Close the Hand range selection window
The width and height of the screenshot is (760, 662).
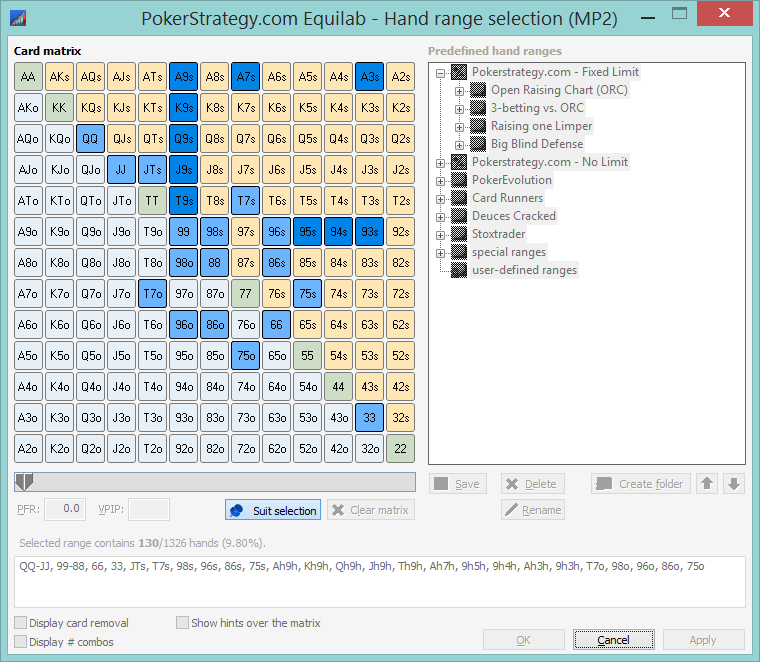724,13
